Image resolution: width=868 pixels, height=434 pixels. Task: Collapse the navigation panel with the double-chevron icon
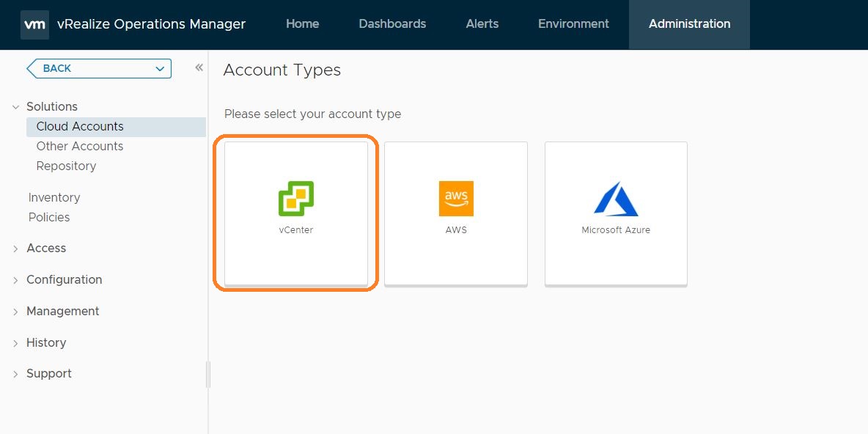click(199, 66)
